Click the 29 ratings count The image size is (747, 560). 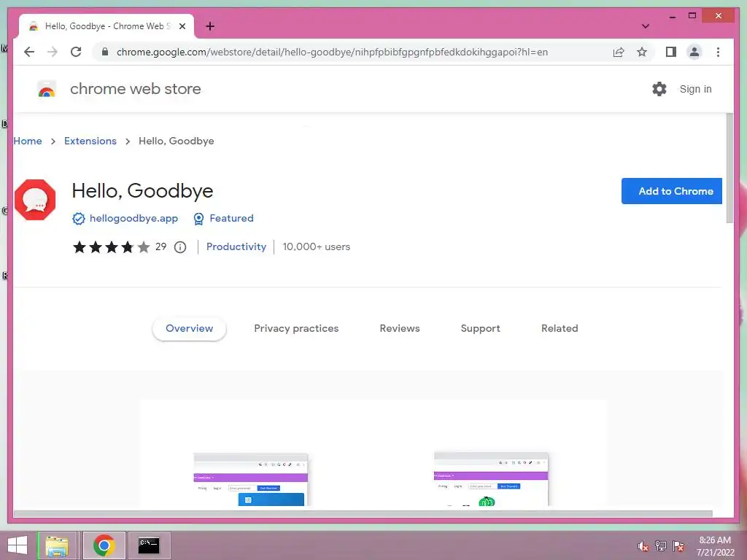click(x=161, y=246)
